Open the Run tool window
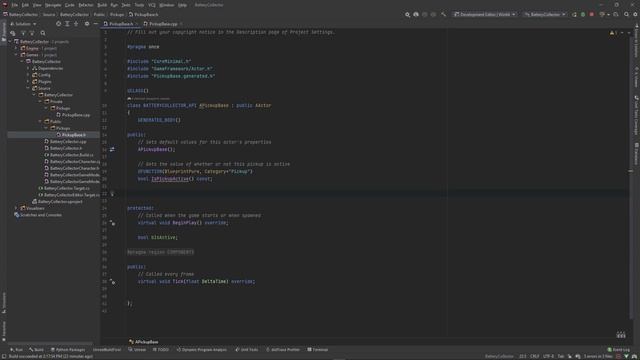 (x=17, y=350)
